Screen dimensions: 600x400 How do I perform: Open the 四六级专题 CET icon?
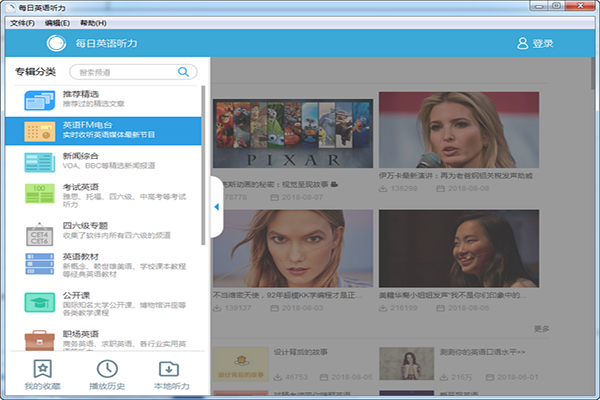38,233
